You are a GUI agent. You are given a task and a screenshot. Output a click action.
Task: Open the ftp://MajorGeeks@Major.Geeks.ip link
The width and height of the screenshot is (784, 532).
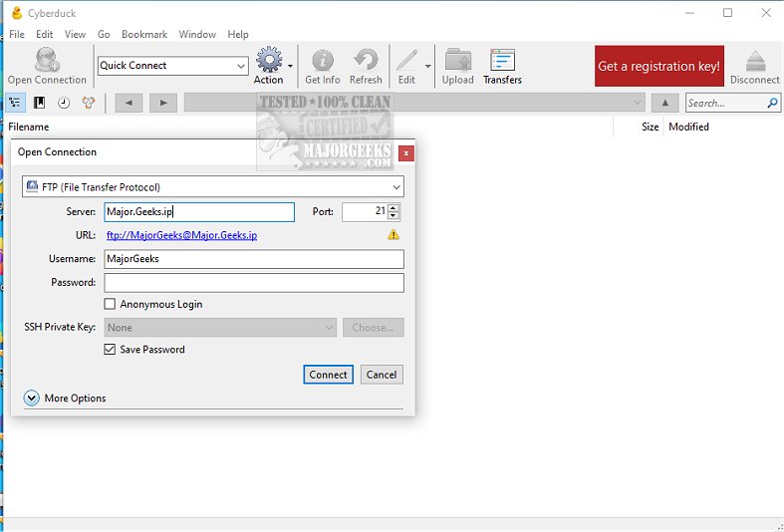click(x=182, y=235)
